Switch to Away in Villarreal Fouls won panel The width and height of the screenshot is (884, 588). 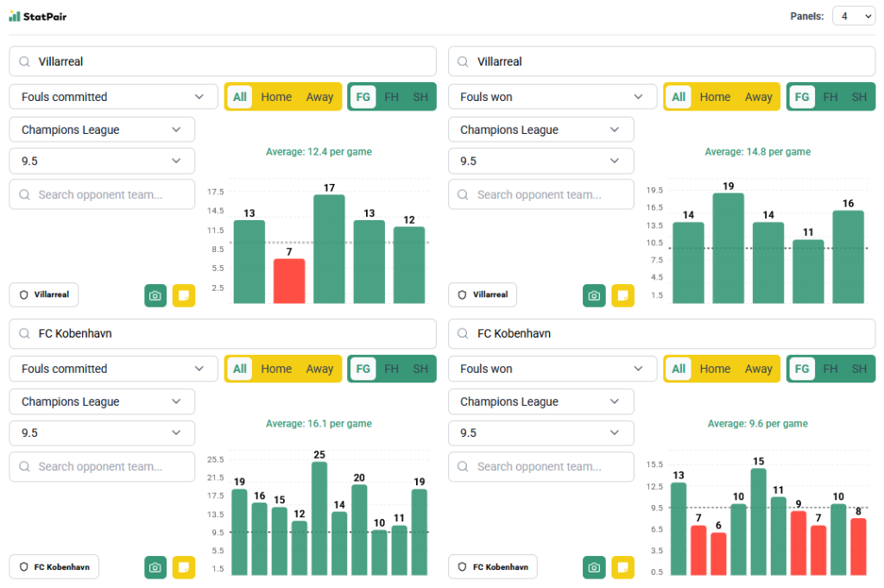(758, 97)
